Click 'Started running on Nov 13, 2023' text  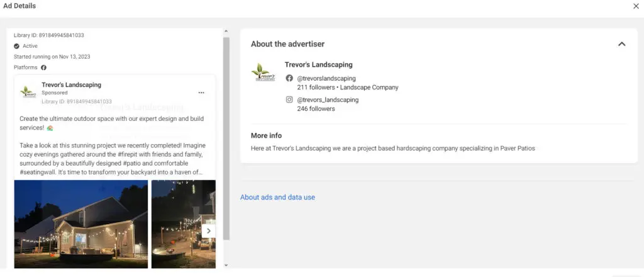point(52,57)
